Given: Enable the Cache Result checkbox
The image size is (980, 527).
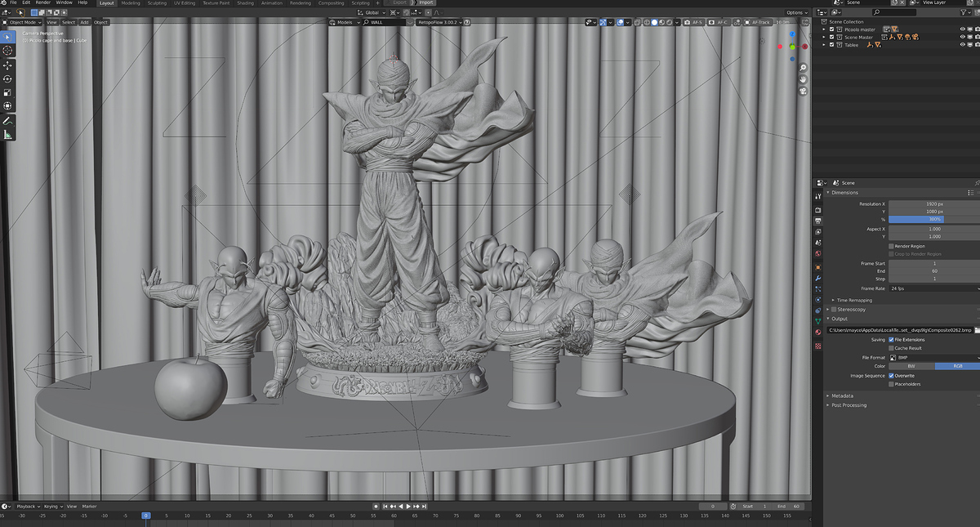Looking at the screenshot, I should click(891, 348).
